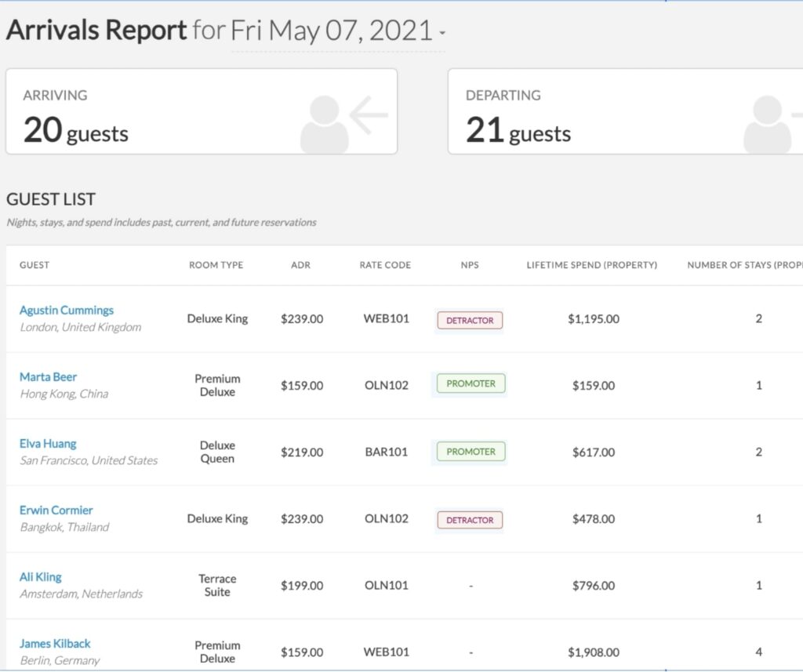Click Amsterdam, Netherlands location text

(x=81, y=594)
